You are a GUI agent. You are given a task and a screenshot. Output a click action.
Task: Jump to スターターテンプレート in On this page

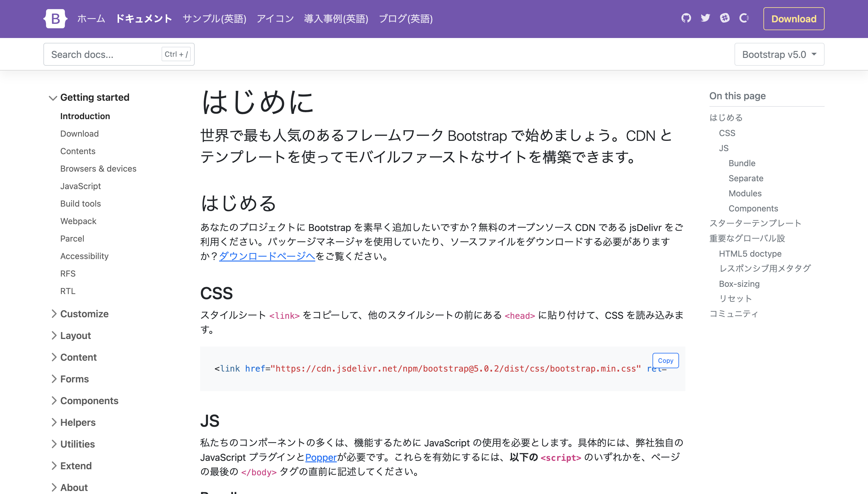(x=755, y=223)
